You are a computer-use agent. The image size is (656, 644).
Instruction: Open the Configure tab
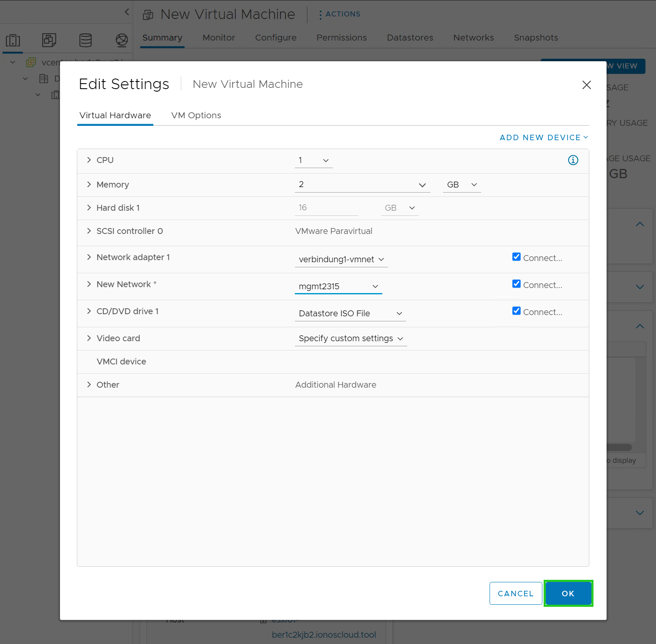tap(276, 38)
